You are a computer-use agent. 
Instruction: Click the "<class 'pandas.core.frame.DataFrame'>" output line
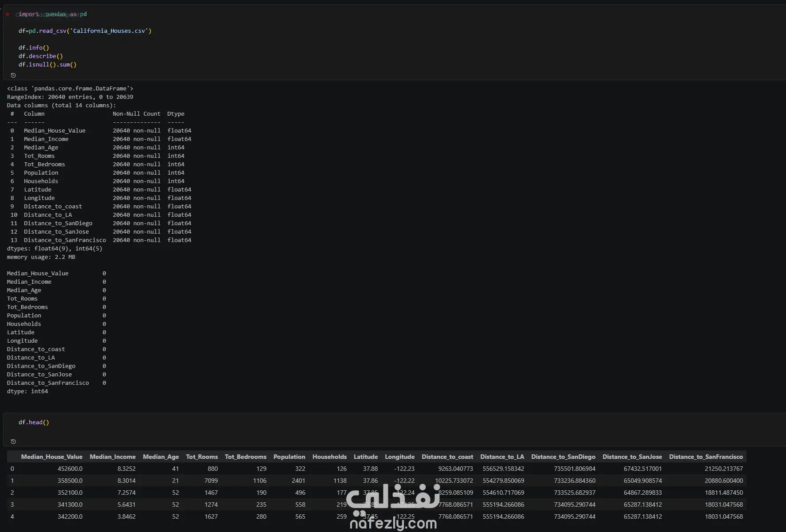click(x=70, y=88)
